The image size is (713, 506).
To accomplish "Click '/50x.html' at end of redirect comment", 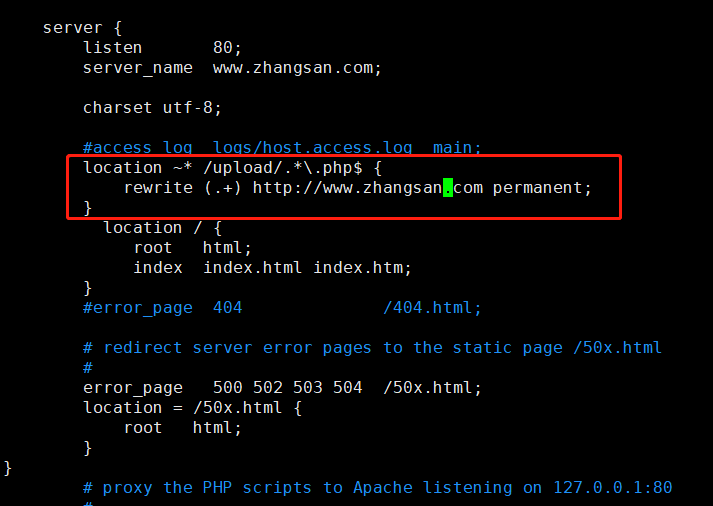I will 617,348.
